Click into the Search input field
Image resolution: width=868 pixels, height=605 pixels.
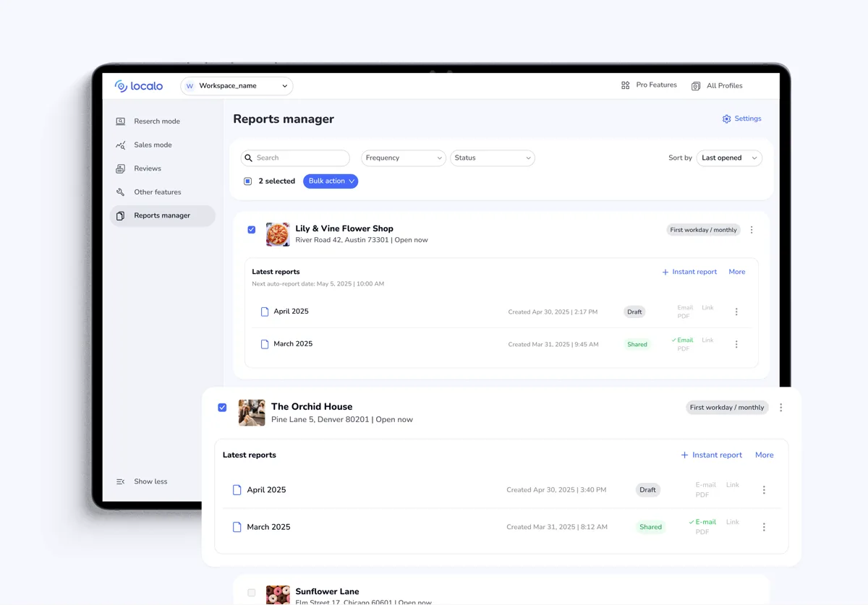[x=295, y=158]
